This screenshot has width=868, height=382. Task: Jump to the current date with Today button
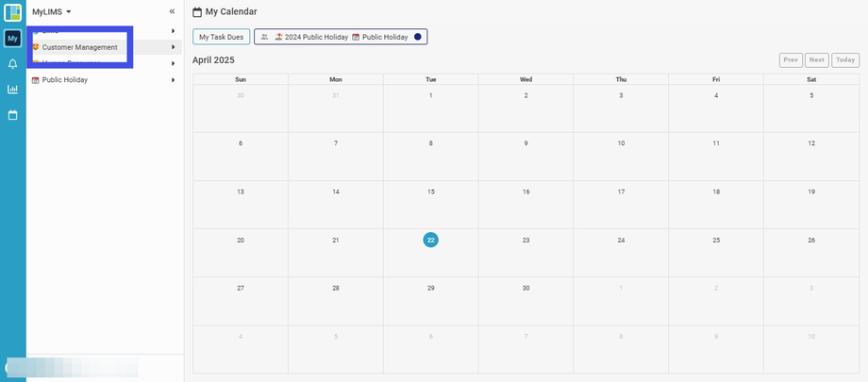845,59
